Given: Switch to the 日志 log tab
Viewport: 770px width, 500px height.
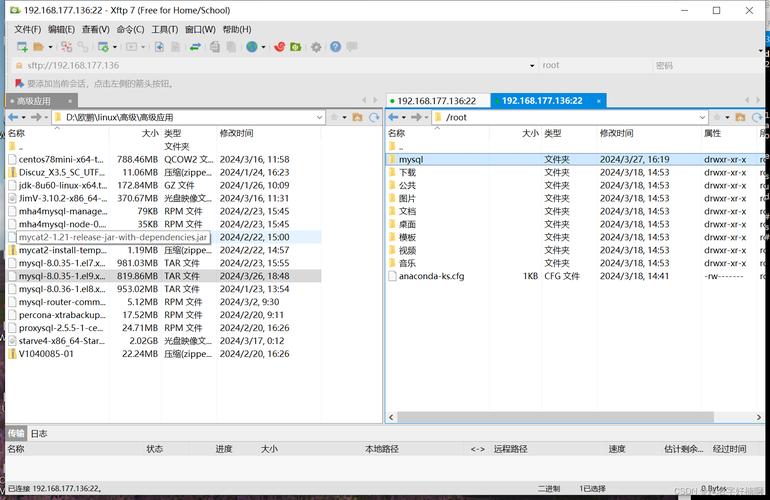Looking at the screenshot, I should click(39, 433).
